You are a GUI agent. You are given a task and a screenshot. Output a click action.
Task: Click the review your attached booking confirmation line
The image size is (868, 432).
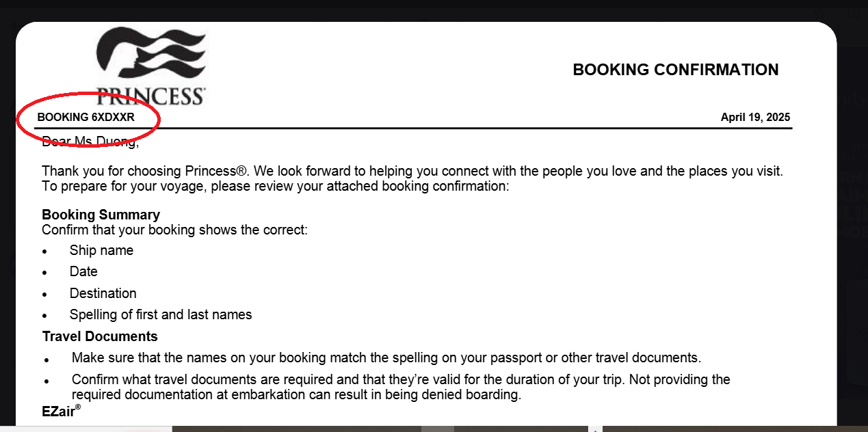275,187
